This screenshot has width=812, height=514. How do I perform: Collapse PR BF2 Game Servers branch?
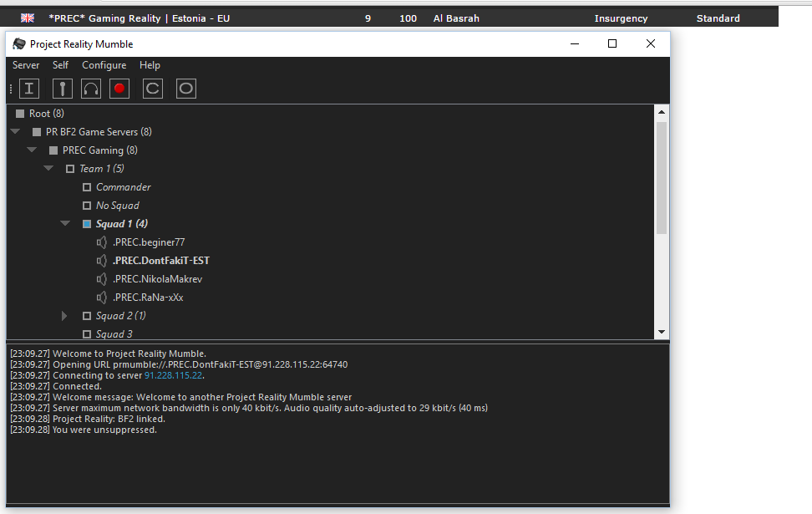[16, 131]
